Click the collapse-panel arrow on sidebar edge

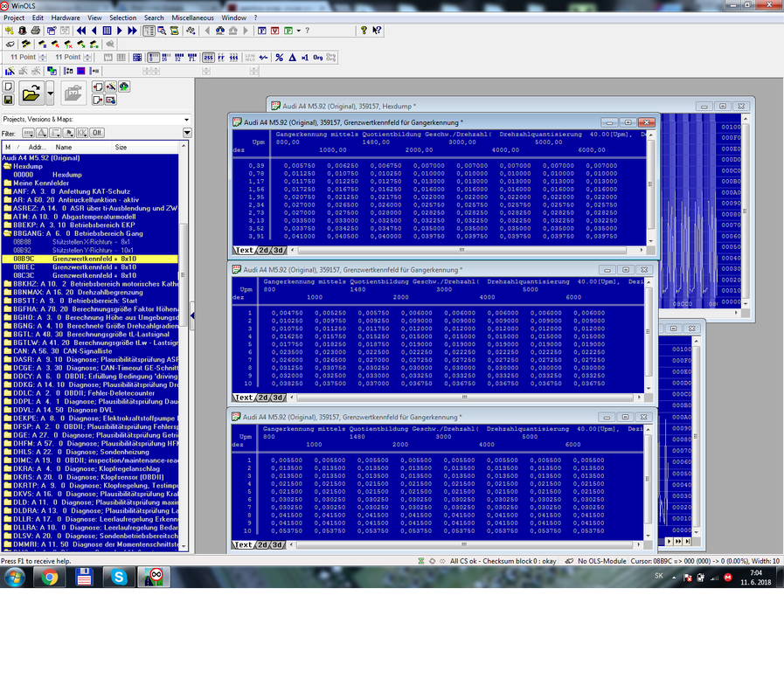[192, 315]
